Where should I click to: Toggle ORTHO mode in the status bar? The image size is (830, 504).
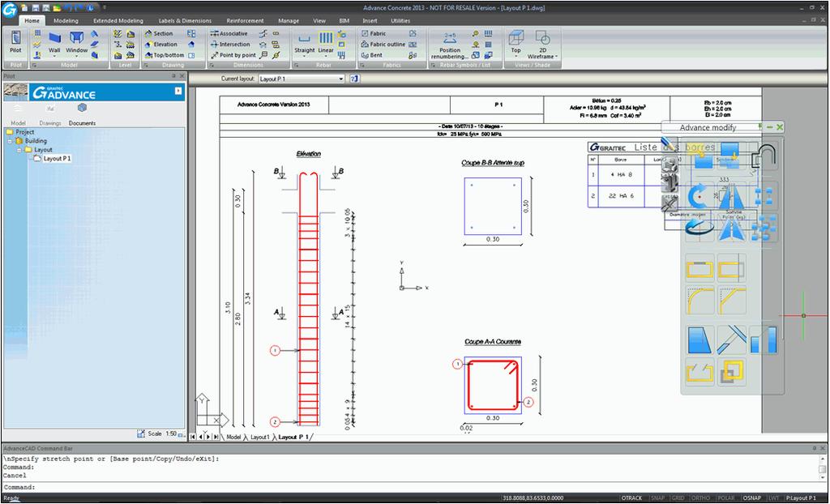[x=700, y=498]
